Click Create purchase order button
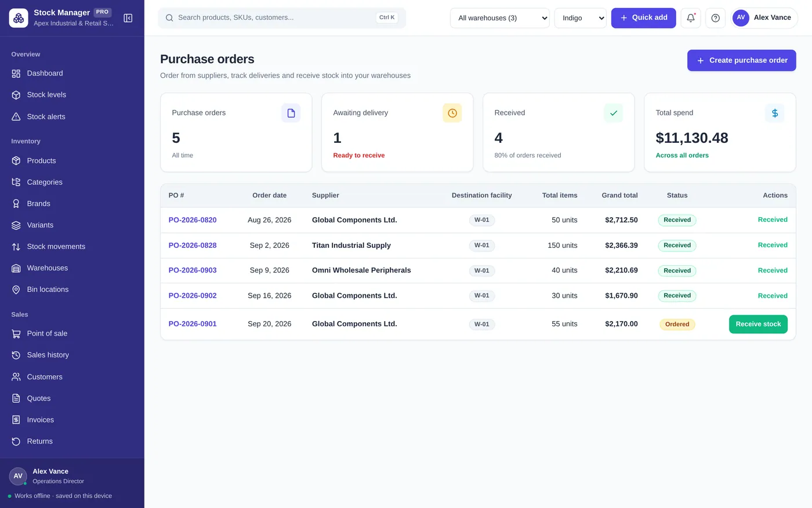Viewport: 812px width, 508px height. click(741, 60)
